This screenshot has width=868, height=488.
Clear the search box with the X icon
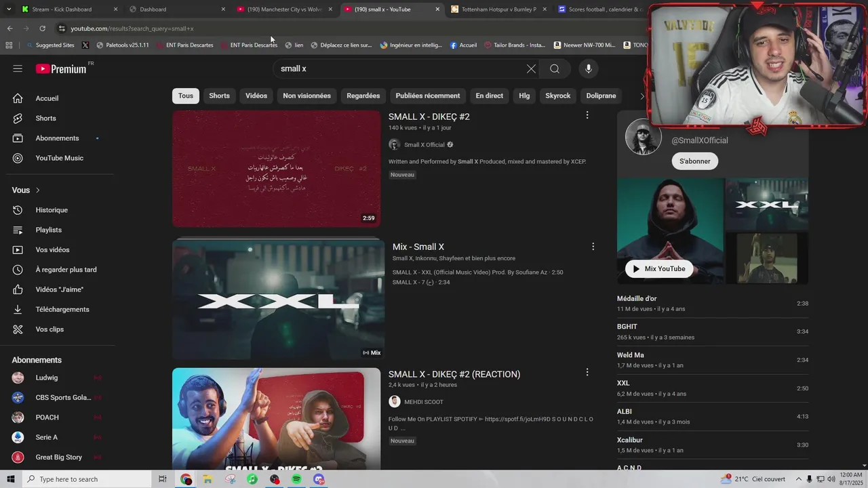531,68
